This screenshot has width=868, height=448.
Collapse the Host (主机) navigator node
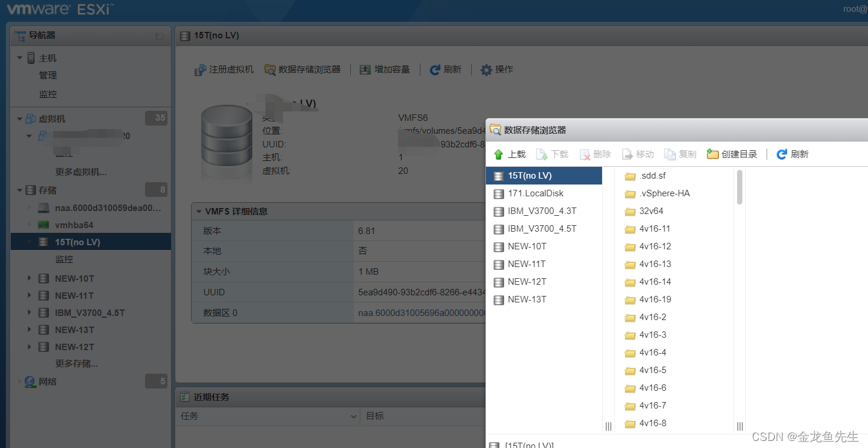coord(19,58)
